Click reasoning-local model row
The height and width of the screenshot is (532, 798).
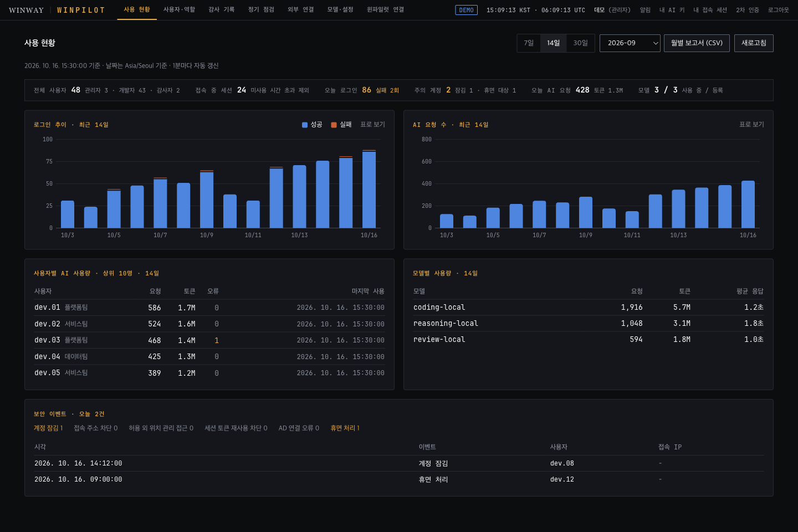coord(589,324)
